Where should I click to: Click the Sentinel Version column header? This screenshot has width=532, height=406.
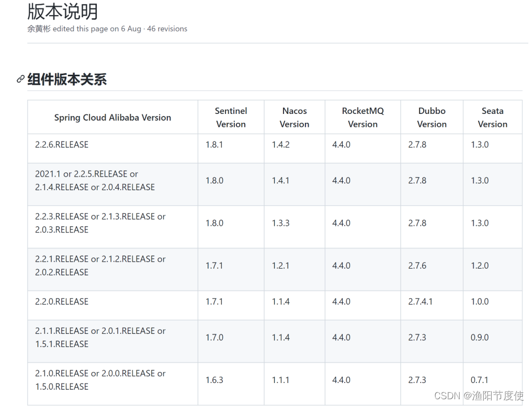point(231,117)
